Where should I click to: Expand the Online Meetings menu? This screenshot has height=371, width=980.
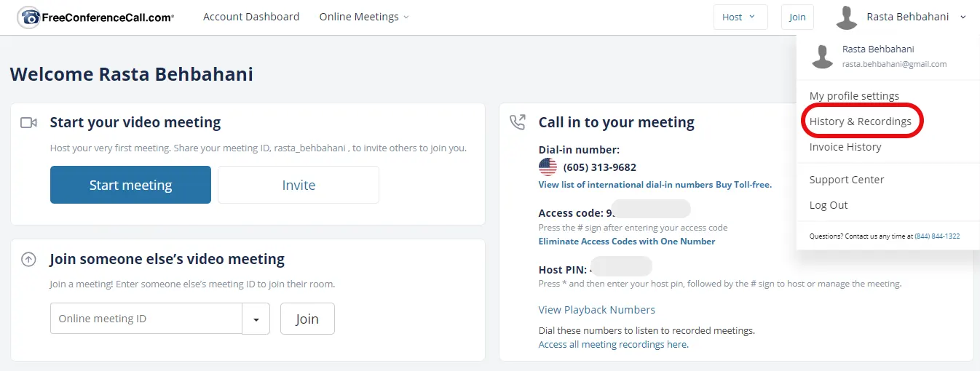(363, 17)
